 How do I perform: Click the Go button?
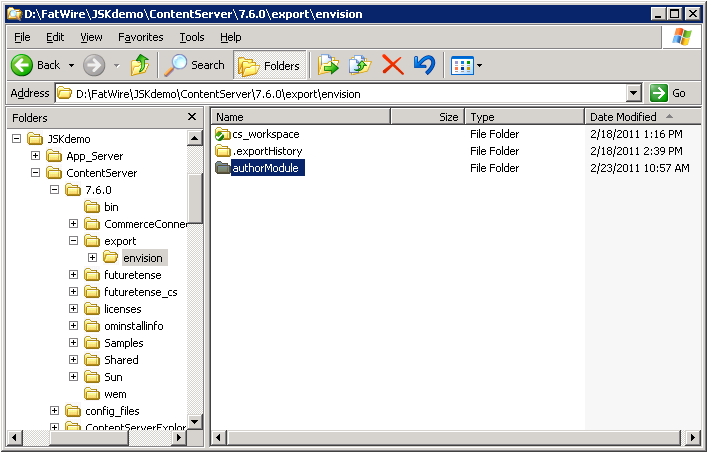tap(669, 93)
